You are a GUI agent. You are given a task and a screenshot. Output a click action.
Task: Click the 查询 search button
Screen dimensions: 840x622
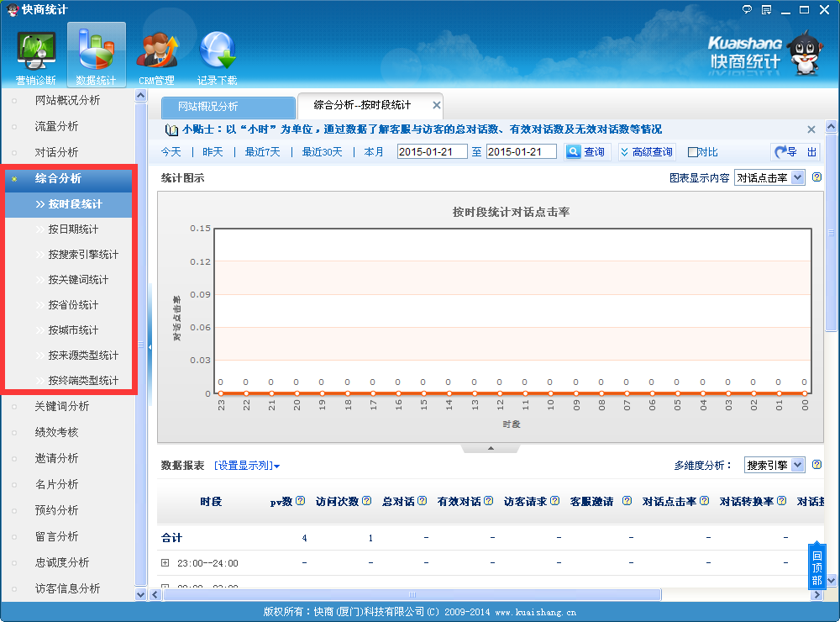(585, 152)
